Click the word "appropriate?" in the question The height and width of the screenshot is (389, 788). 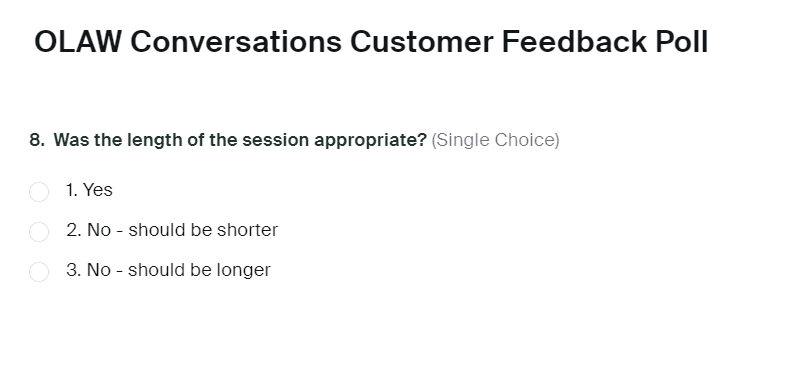370,141
